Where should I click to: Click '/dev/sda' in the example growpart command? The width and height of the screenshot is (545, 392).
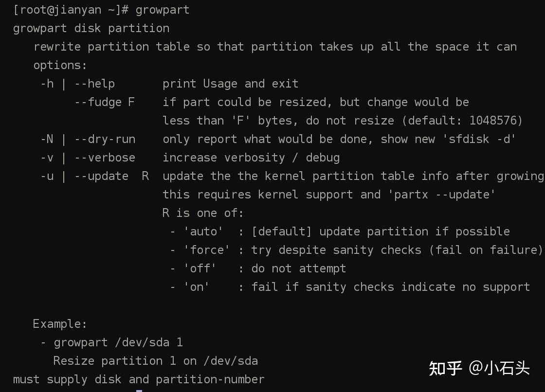click(x=142, y=342)
